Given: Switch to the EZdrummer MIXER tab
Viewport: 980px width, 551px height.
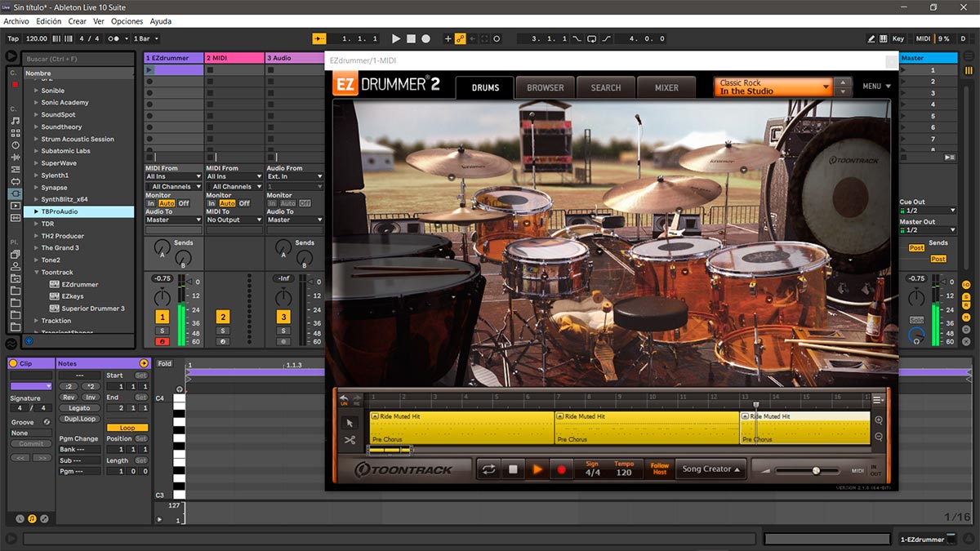Looking at the screenshot, I should 666,87.
